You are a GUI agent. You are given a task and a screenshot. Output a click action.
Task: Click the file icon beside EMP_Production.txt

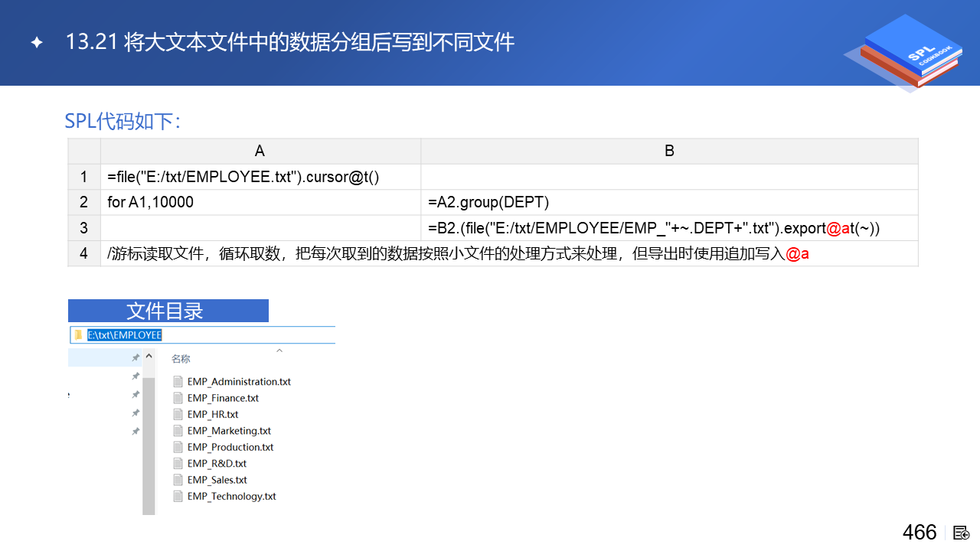(x=178, y=447)
